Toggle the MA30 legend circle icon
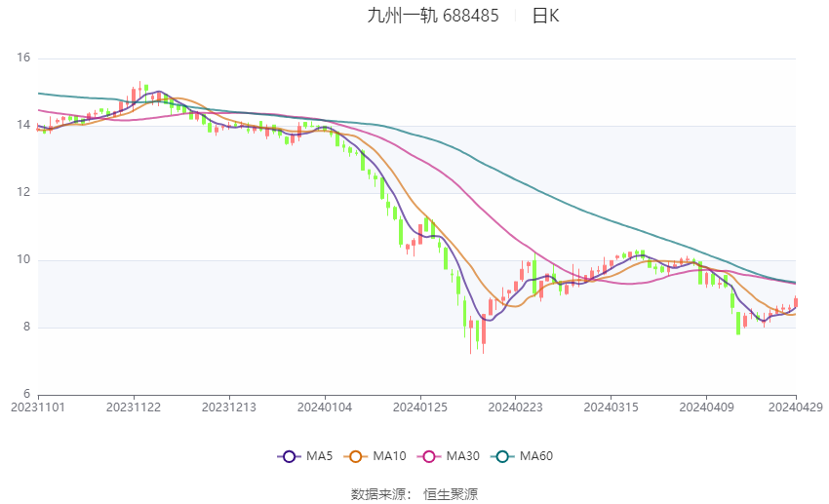Viewport: 829px width, 504px height. [x=429, y=456]
